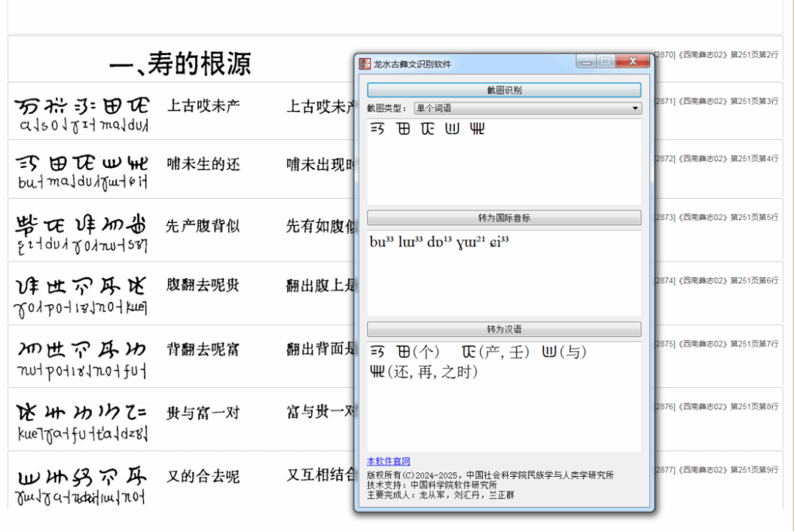Viewport: 795px width, 532px height.
Task: Click the 龙水古彝文识别软件 title bar app icon
Action: point(365,64)
